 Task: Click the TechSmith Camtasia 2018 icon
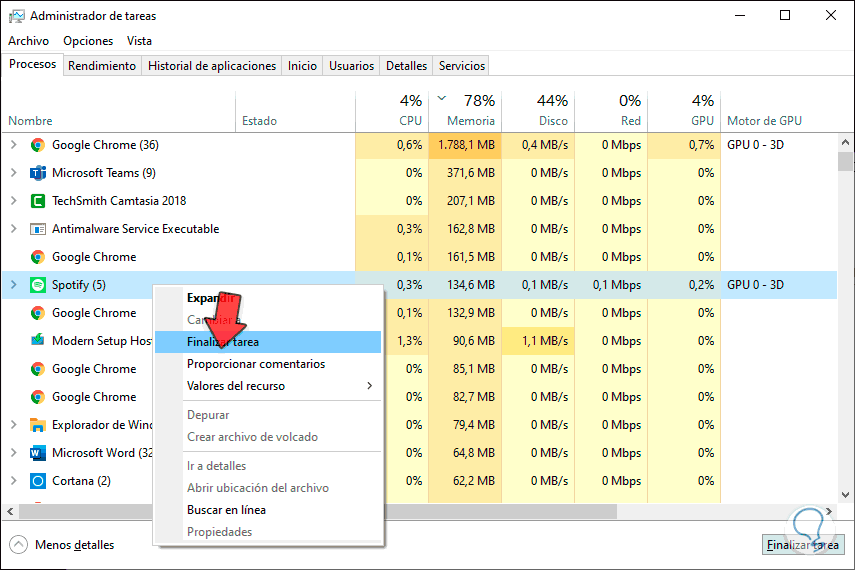38,201
